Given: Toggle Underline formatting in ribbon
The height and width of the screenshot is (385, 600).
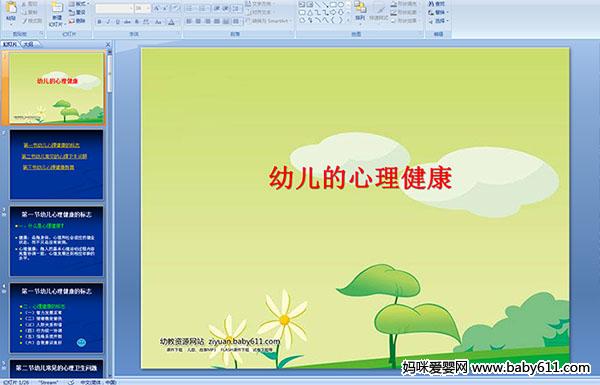Looking at the screenshot, I should click(x=117, y=22).
